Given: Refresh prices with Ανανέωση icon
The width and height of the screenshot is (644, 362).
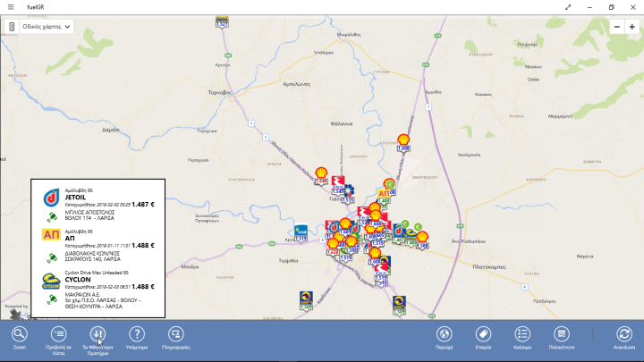Looking at the screenshot, I should tap(624, 334).
